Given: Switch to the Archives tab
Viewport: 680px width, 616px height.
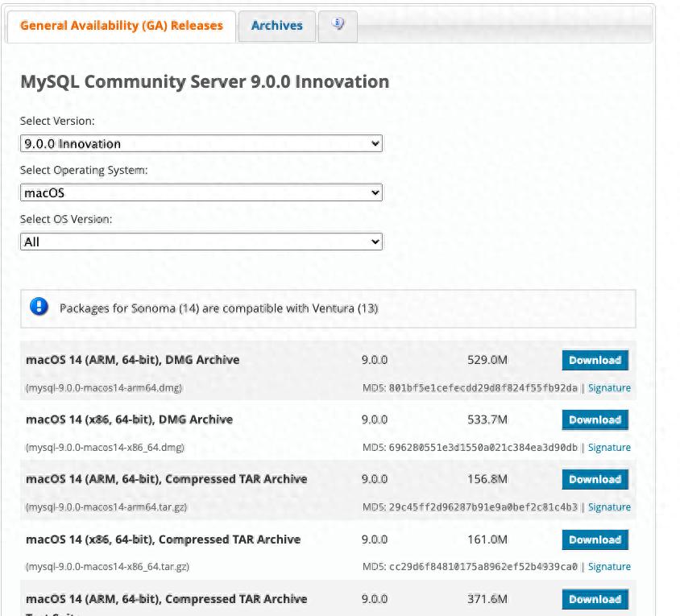Looking at the screenshot, I should pos(277,25).
